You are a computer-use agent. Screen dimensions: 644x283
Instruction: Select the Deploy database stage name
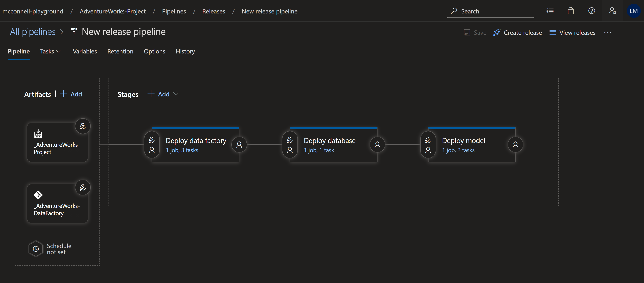click(x=329, y=140)
